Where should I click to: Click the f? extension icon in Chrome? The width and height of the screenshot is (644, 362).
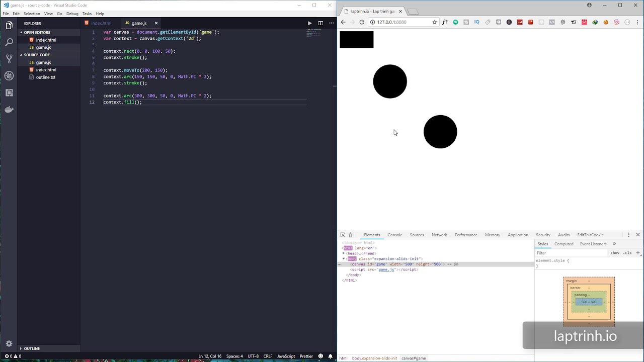[x=445, y=22]
